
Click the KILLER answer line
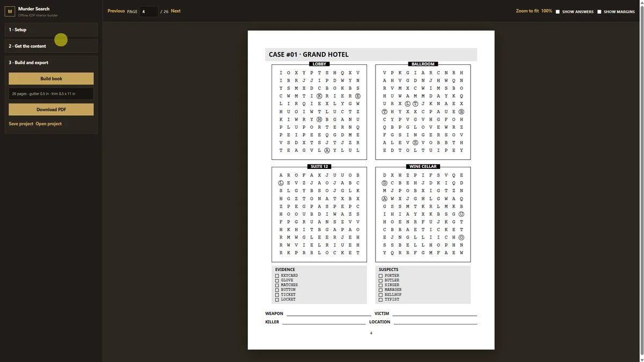tap(324, 323)
